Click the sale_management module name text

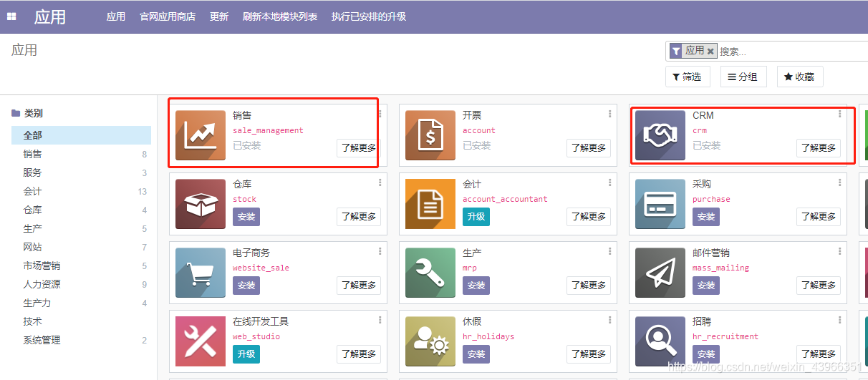[x=268, y=130]
